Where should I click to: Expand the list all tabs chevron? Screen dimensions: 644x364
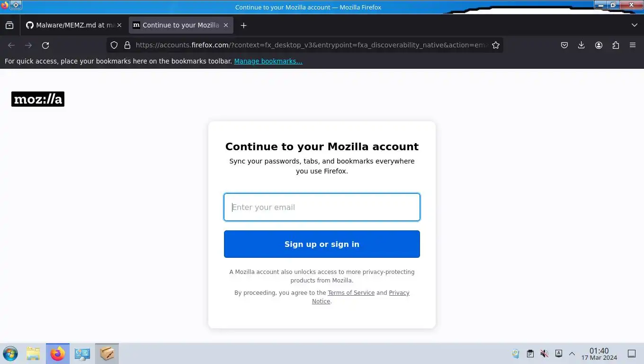(x=635, y=25)
